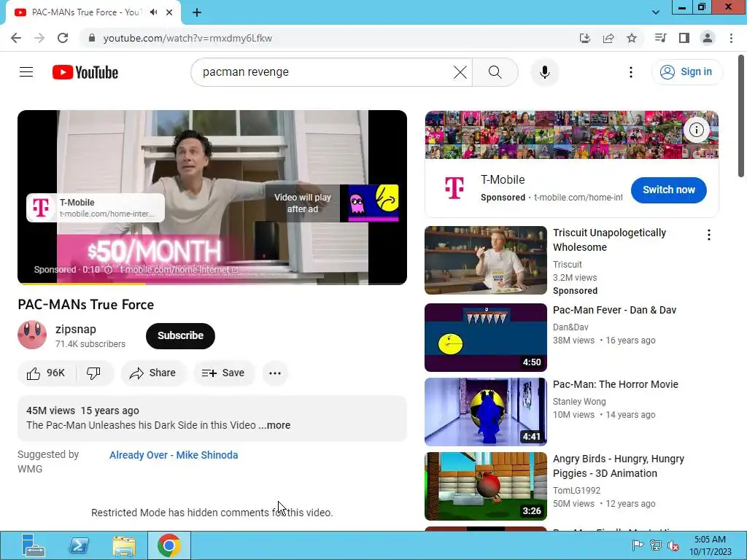The width and height of the screenshot is (747, 560).
Task: Click the Share button
Action: click(x=153, y=373)
